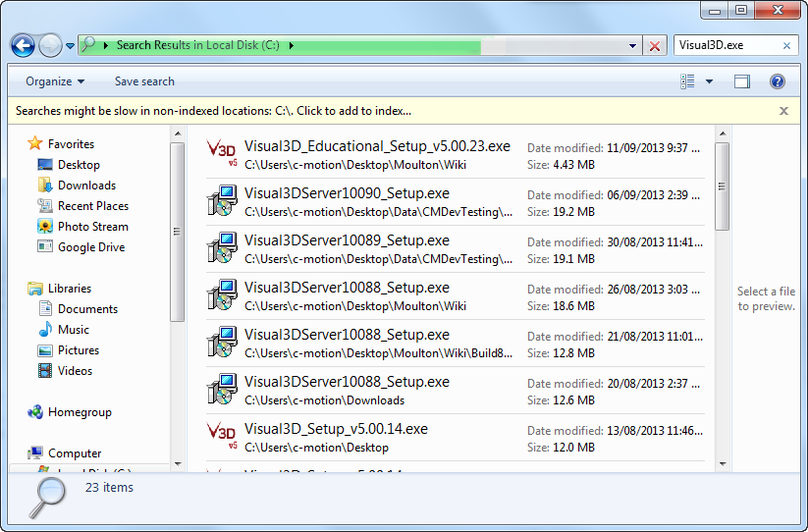
Task: Click down arrow of navigation pane scrollbar
Action: 178,464
